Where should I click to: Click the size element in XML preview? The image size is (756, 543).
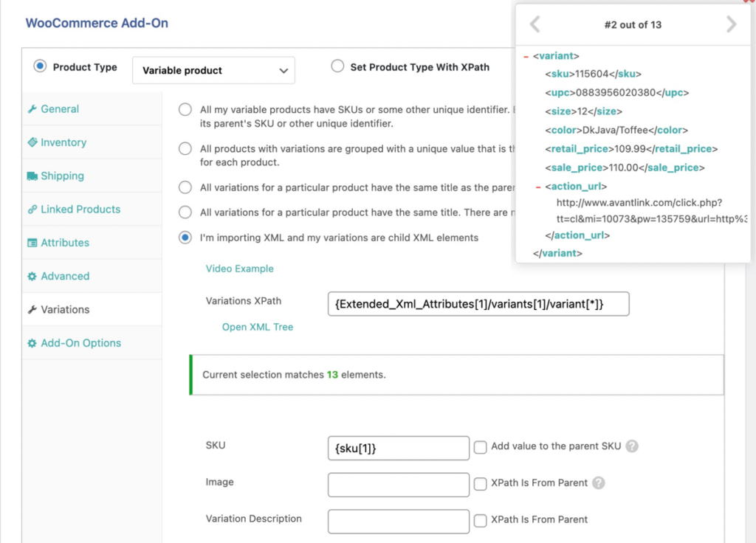[x=583, y=111]
